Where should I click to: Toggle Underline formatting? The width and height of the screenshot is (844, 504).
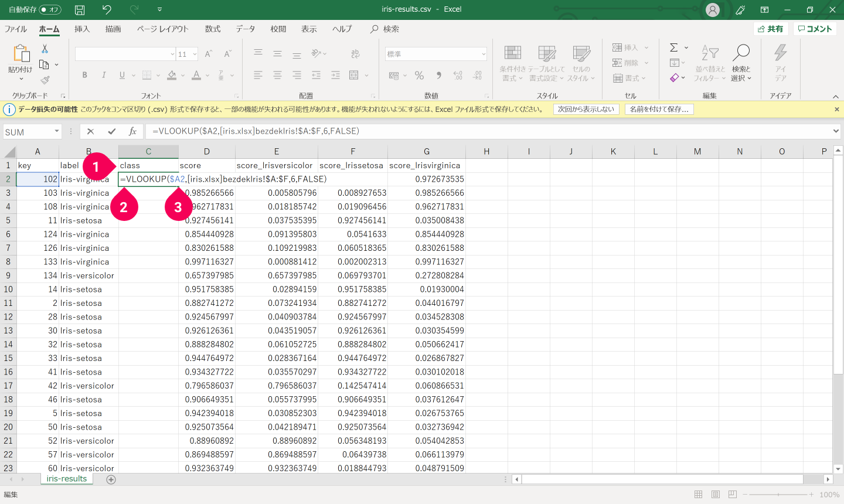[x=122, y=75]
